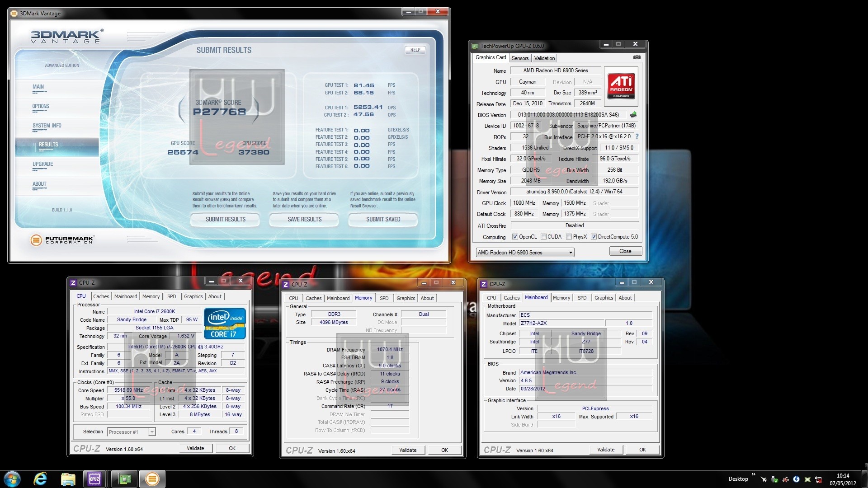Click the green X tray icon
Screen dimensions: 868x488
tap(807, 479)
